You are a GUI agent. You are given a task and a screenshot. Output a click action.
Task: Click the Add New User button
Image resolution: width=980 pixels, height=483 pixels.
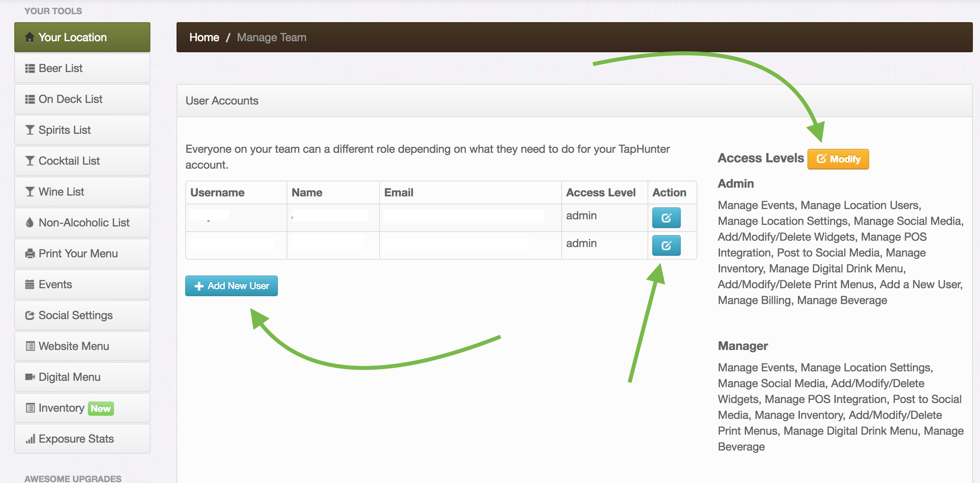pos(232,285)
